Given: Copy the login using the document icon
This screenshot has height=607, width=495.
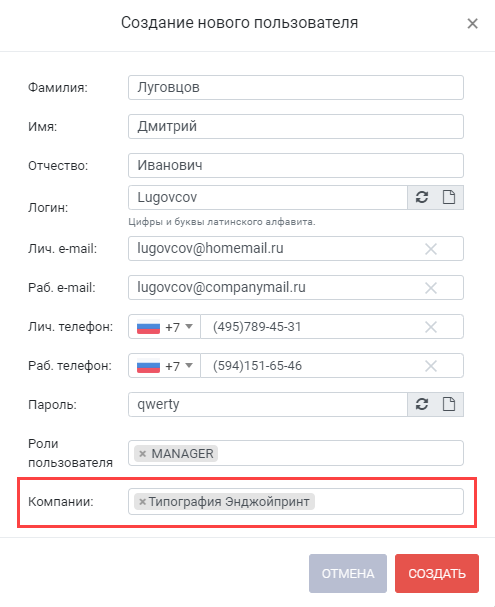Looking at the screenshot, I should coord(449,197).
